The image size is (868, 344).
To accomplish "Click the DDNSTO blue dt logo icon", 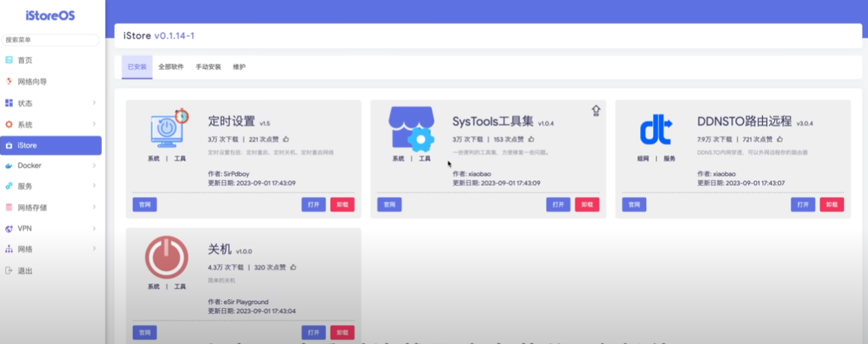I will 657,130.
